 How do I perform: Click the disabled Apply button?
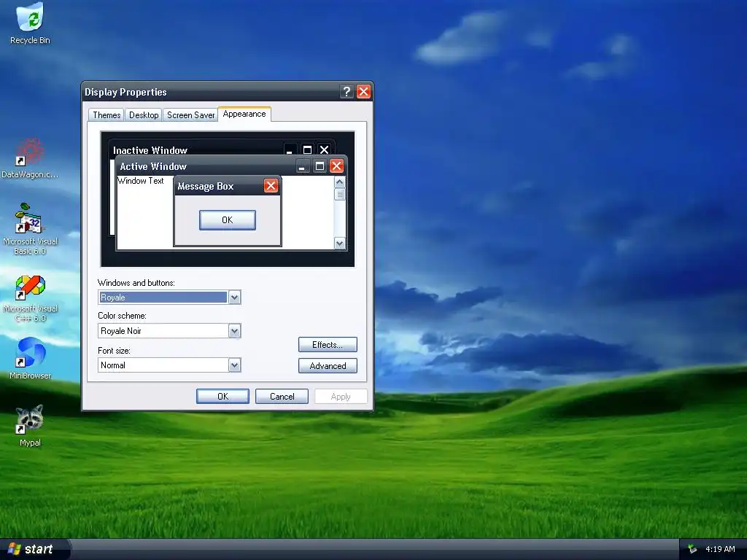pyautogui.click(x=341, y=396)
